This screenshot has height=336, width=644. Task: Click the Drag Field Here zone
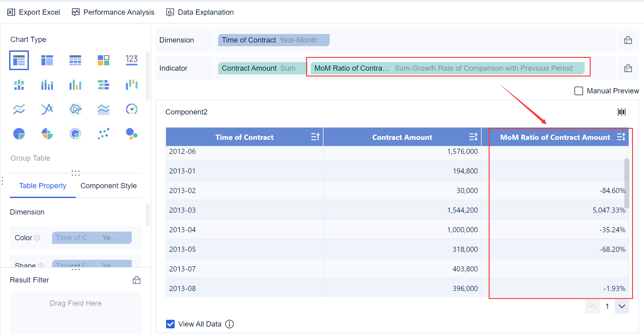tap(75, 303)
